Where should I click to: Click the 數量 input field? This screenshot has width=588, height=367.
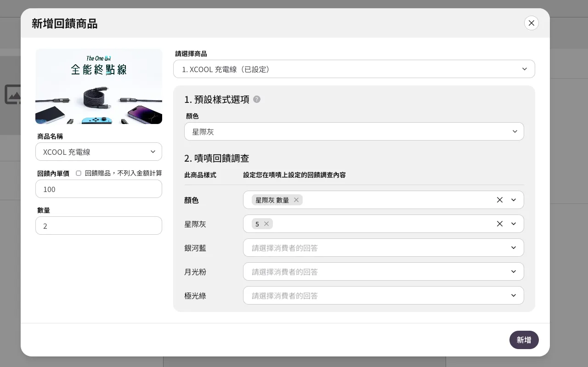pyautogui.click(x=99, y=226)
